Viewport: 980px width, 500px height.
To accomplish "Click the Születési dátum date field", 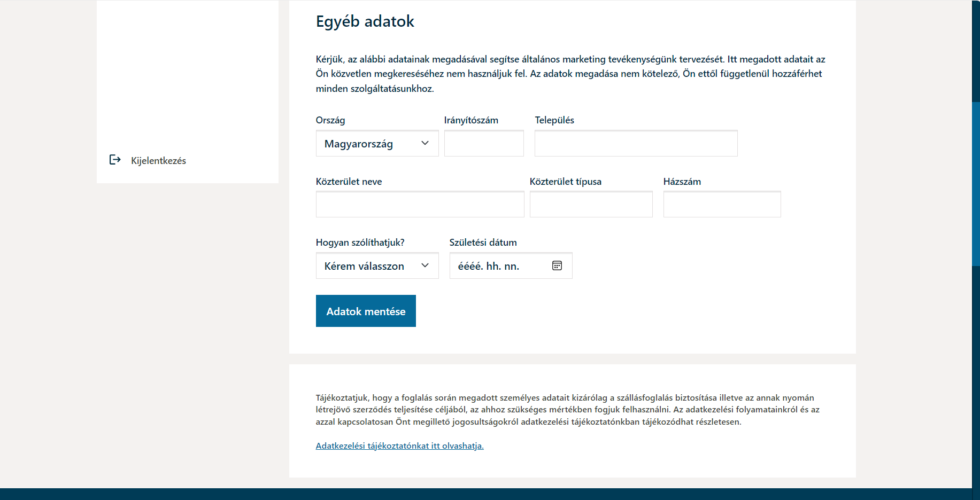I will coord(511,265).
